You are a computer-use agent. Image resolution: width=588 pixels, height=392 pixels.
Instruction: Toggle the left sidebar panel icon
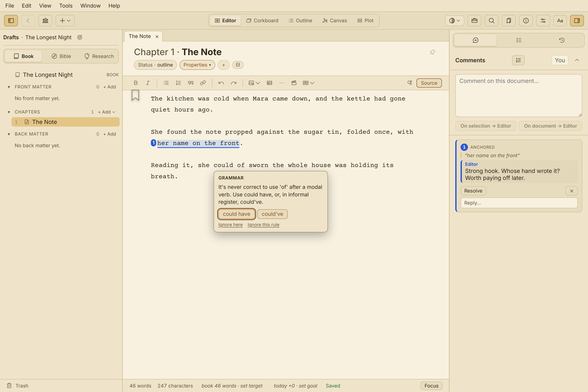[11, 20]
